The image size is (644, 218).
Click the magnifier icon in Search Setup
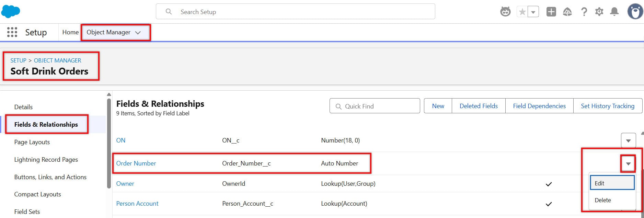click(x=169, y=12)
